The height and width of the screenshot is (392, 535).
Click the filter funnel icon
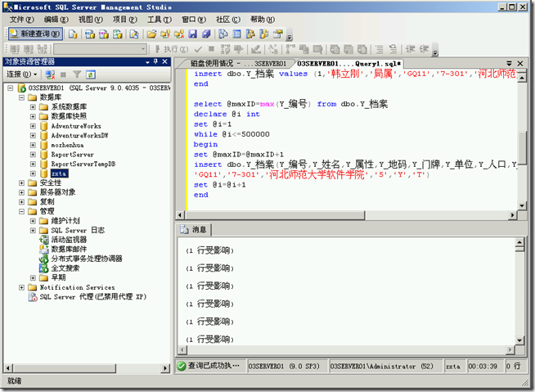77,74
